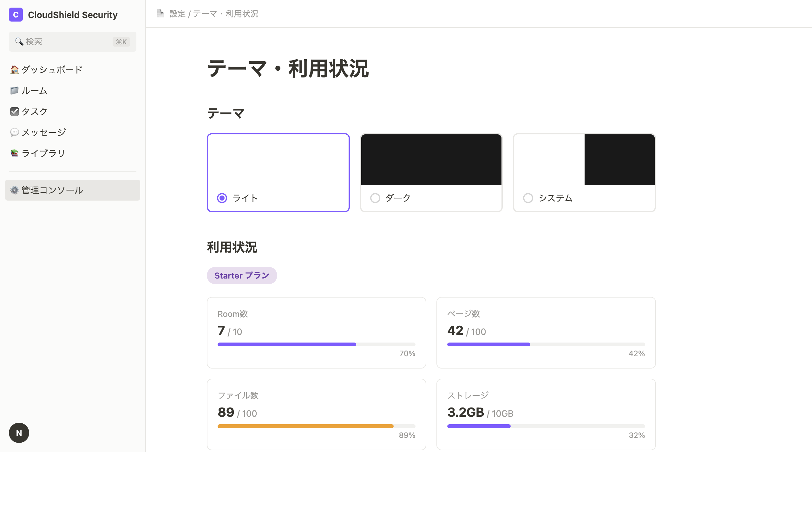Open 管理コンソール in the sidebar
Screen dimensions: 812x507
[52, 190]
